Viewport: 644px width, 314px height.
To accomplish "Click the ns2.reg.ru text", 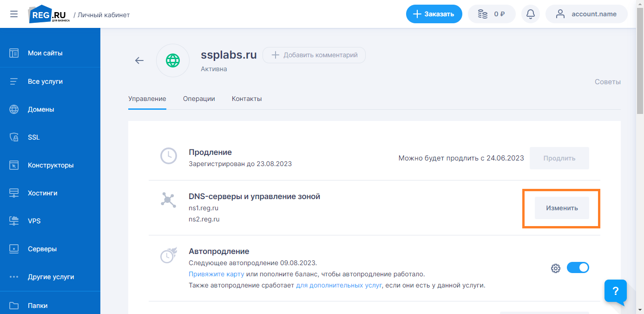I will (x=204, y=219).
